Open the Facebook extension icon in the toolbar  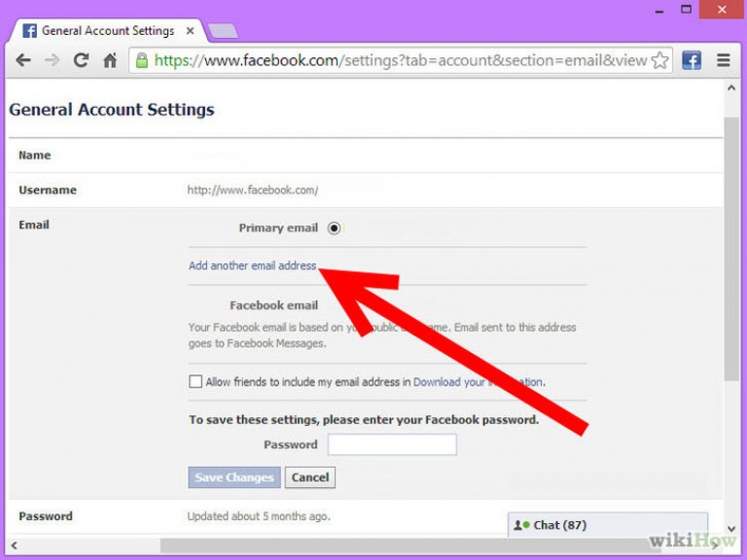click(x=692, y=60)
